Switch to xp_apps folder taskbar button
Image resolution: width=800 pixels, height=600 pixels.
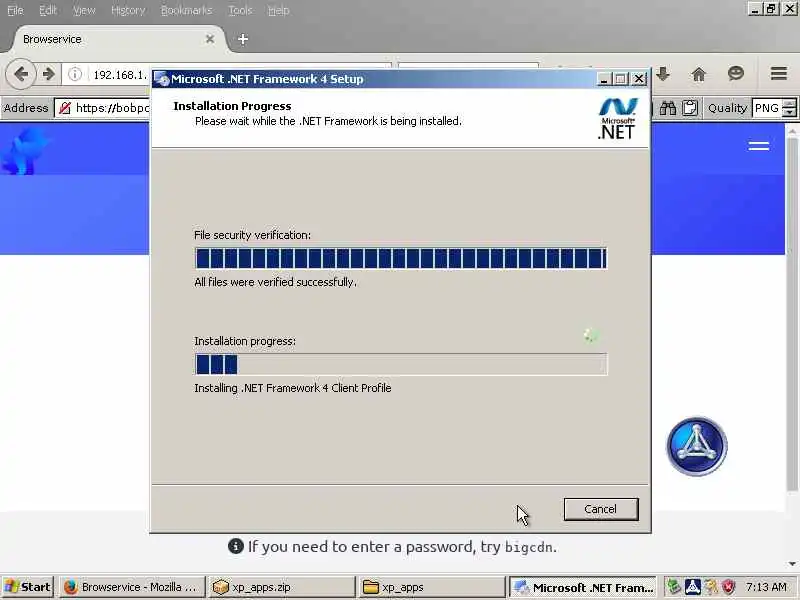point(432,587)
